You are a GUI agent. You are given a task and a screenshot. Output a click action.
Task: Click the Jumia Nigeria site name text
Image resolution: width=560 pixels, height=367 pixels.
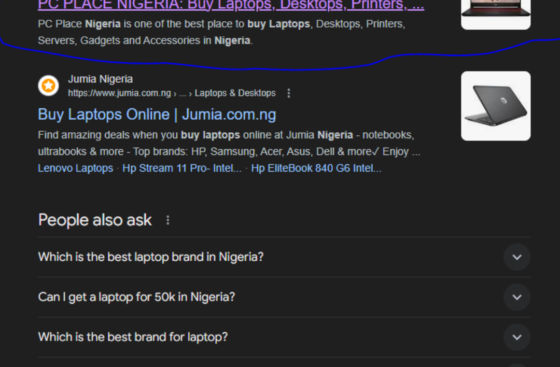(x=100, y=79)
